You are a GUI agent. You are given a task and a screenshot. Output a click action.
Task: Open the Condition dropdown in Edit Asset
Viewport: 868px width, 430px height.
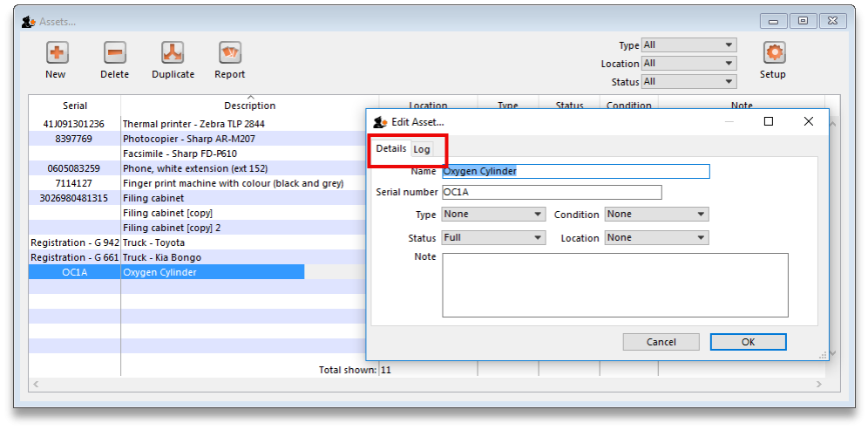656,215
